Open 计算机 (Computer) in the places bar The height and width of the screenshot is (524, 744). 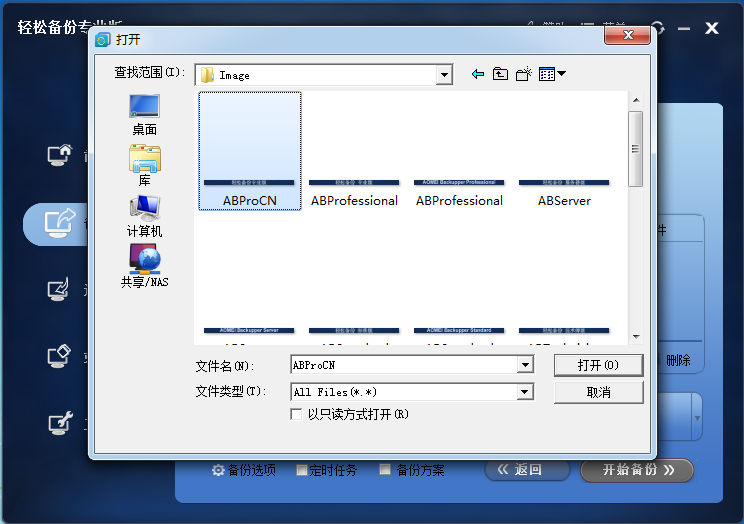pos(144,216)
